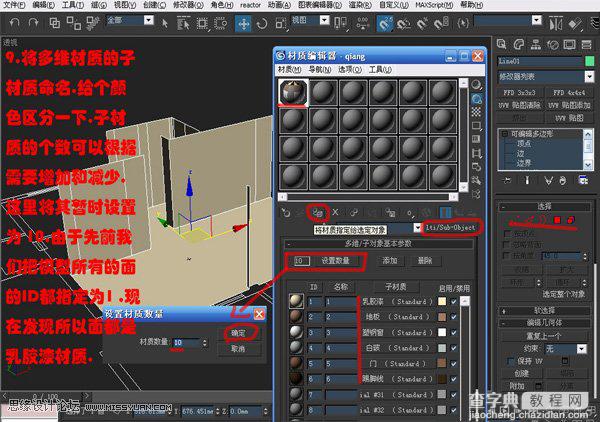
Task: Click Reset Map/Mtl X icon
Action: pyautogui.click(x=335, y=212)
